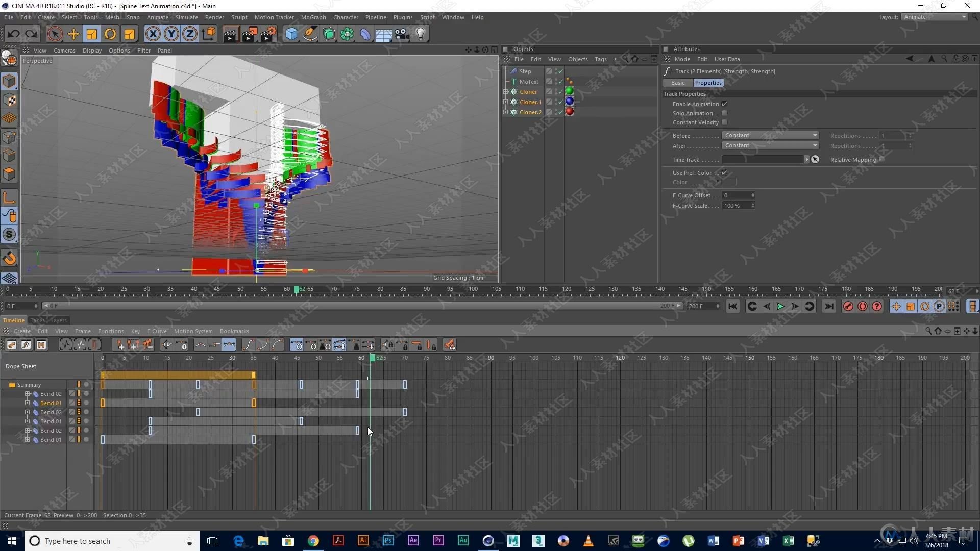Open Photoshop from taskbar
Image resolution: width=980 pixels, height=551 pixels.
388,541
